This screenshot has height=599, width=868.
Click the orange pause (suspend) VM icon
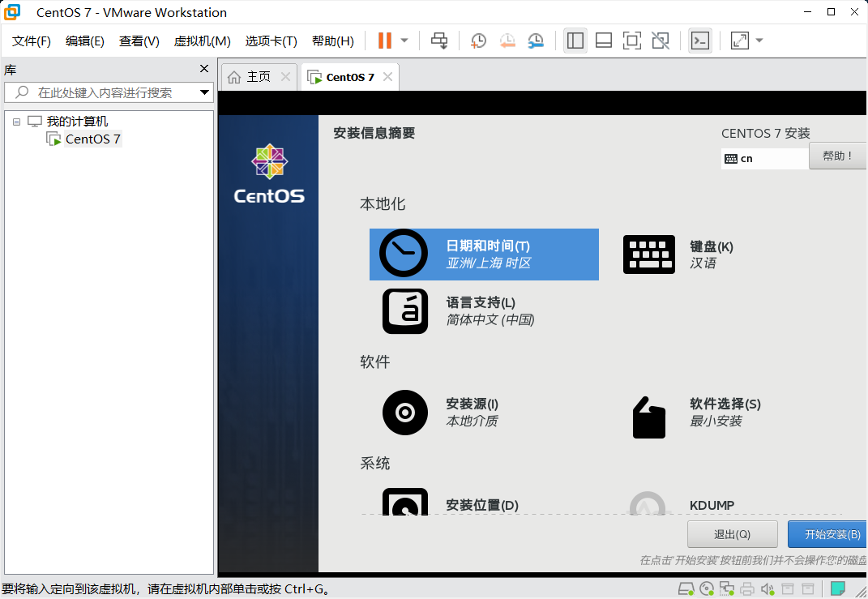click(x=385, y=41)
